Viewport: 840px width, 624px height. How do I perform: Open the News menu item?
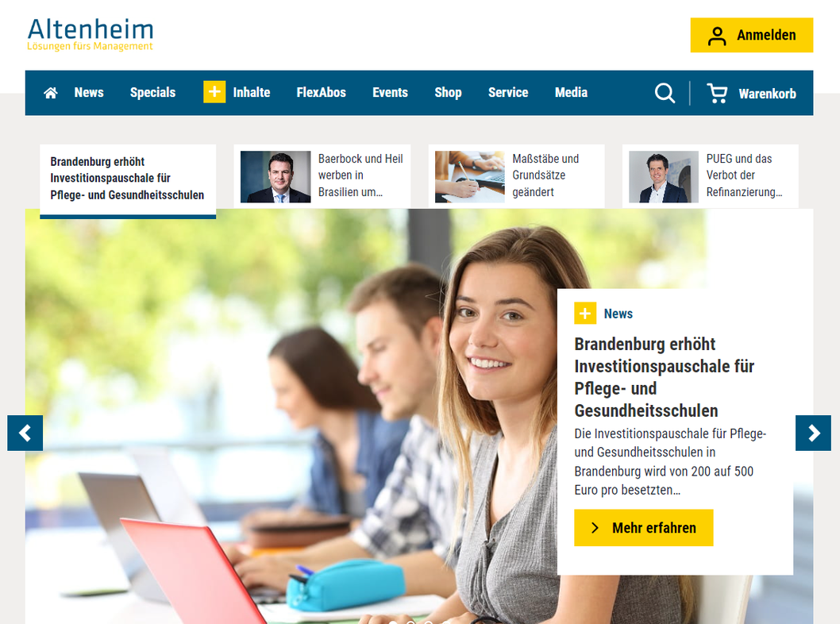pyautogui.click(x=89, y=93)
